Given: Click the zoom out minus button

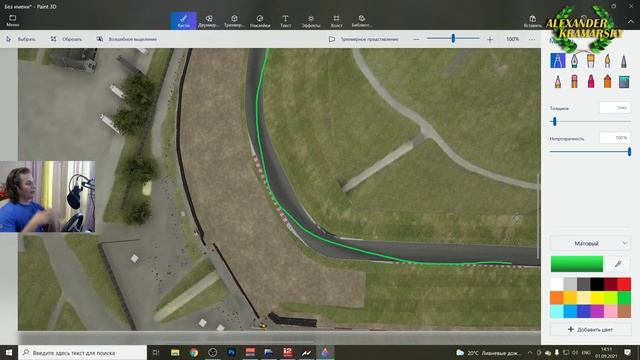Looking at the screenshot, I should pos(416,39).
